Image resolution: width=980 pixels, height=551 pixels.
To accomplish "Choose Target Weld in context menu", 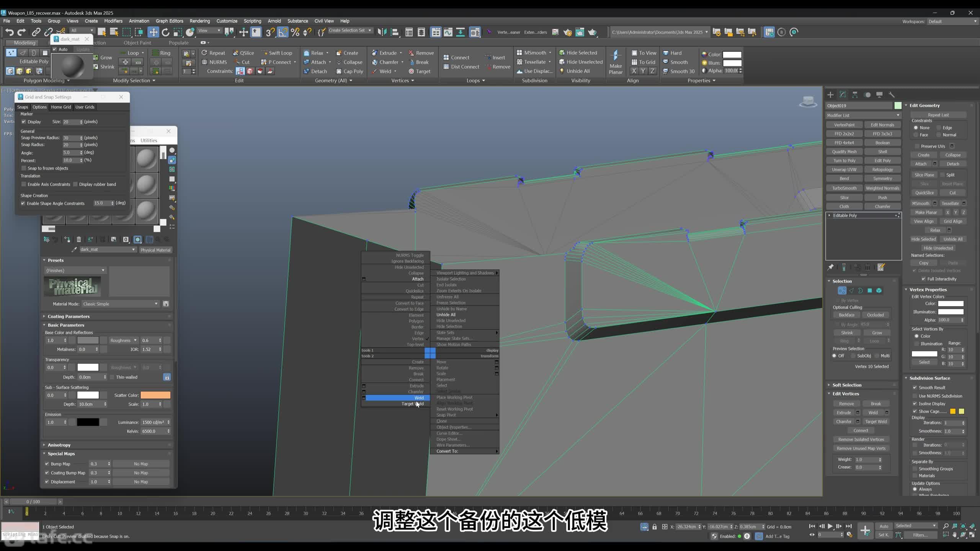I will (x=412, y=404).
